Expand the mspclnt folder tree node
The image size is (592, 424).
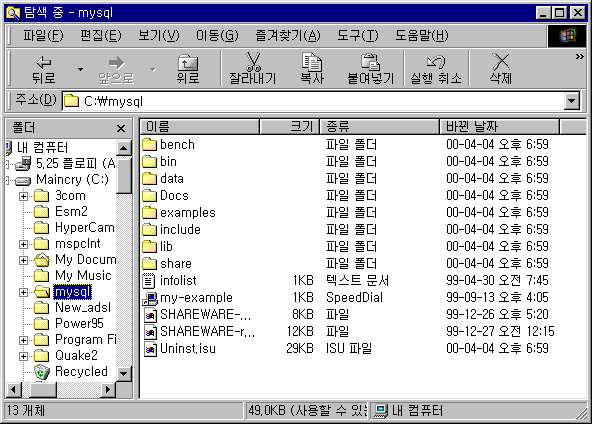click(x=23, y=244)
